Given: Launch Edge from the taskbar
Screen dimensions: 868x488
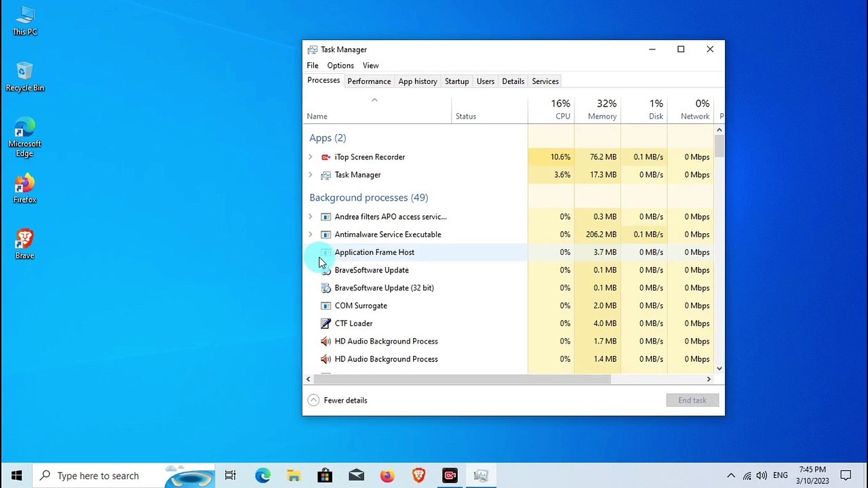Looking at the screenshot, I should [x=262, y=476].
